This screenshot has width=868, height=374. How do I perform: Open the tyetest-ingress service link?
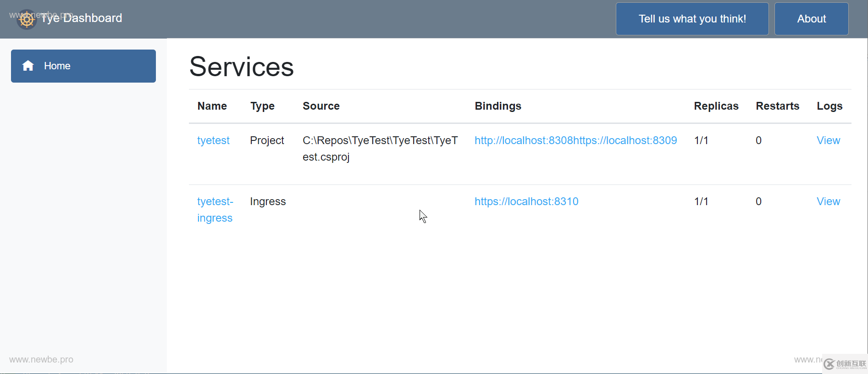215,210
